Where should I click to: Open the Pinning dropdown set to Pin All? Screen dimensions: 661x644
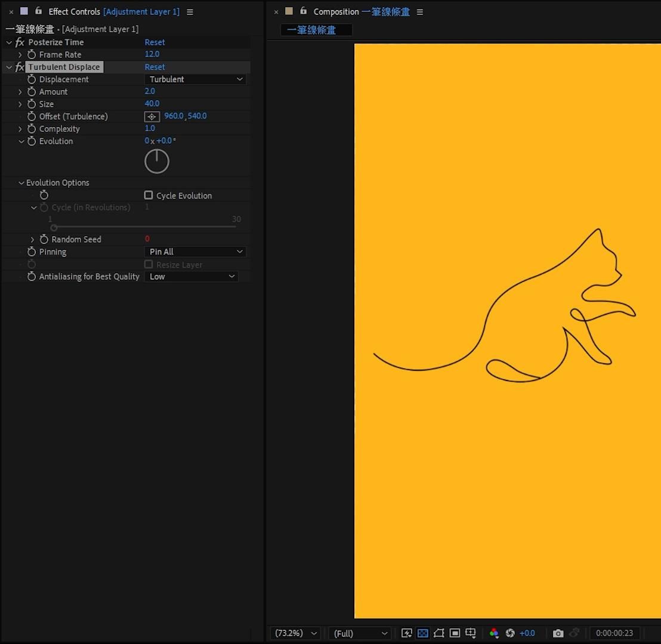196,252
